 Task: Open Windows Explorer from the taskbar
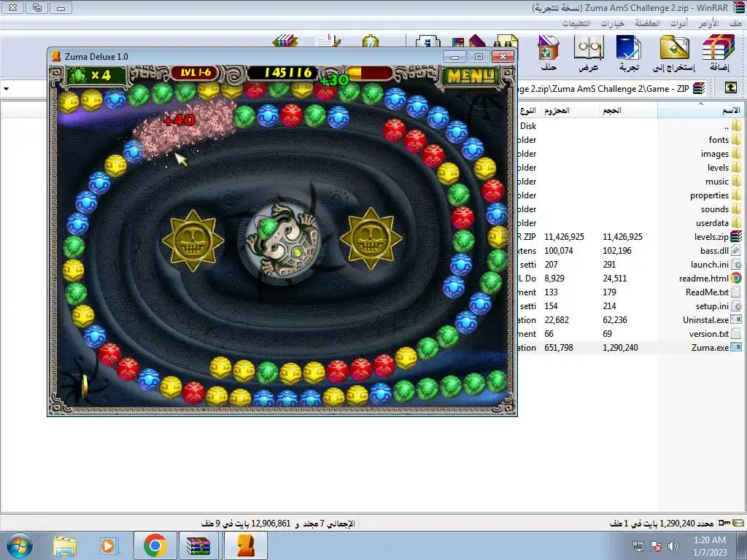(65, 545)
